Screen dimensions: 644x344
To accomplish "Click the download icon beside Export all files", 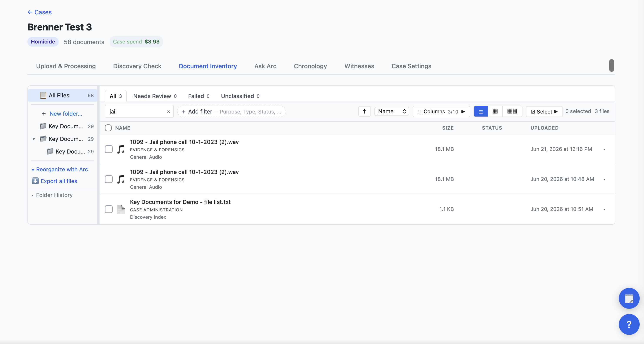I will click(x=35, y=181).
